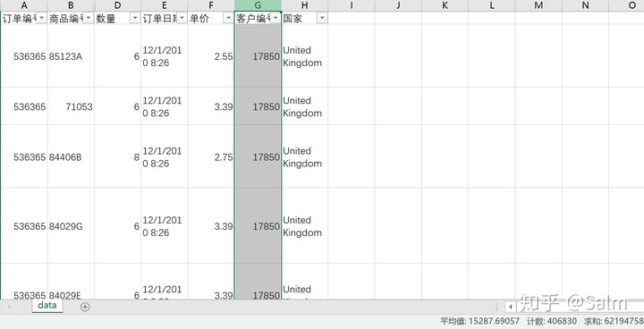Open the 客户编号 filter dropdown

(275, 19)
